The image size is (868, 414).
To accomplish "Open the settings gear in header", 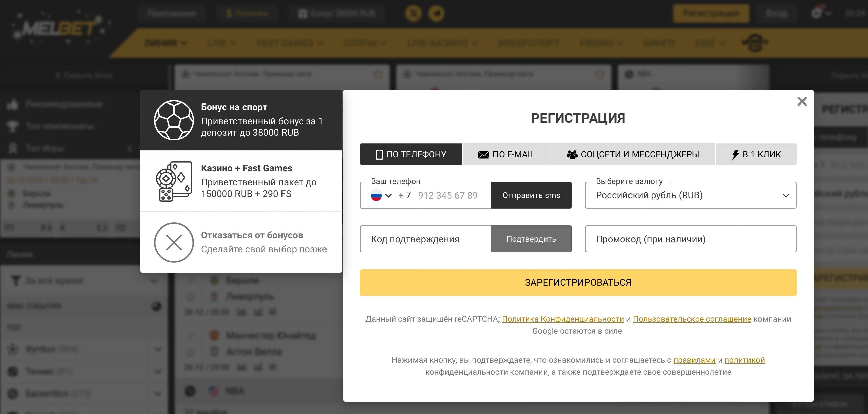I will pos(821,13).
